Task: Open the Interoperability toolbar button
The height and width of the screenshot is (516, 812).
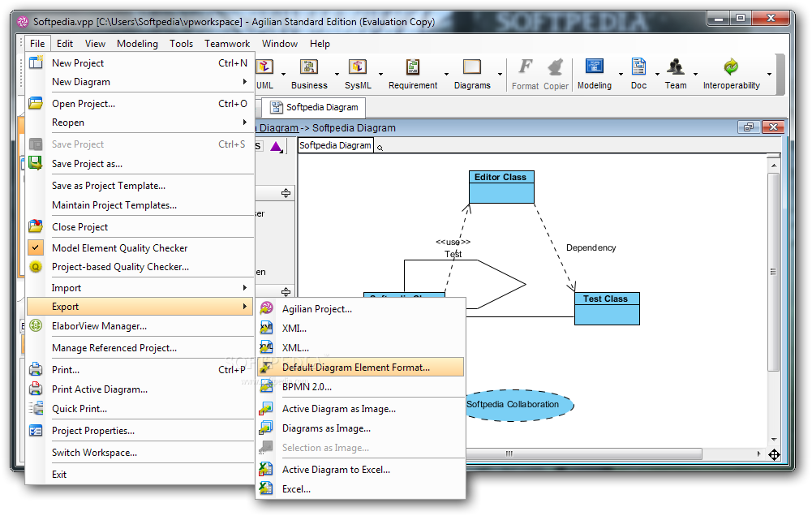Action: pyautogui.click(x=731, y=74)
